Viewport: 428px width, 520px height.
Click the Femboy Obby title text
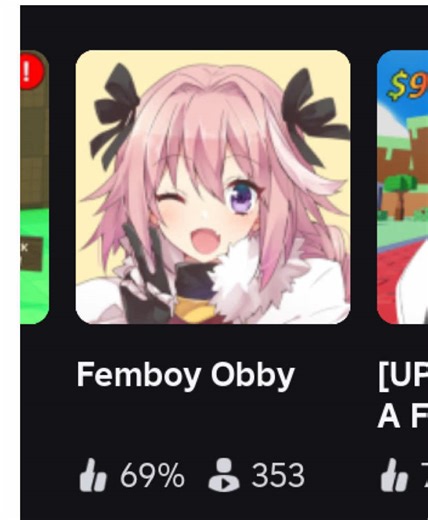pos(186,375)
